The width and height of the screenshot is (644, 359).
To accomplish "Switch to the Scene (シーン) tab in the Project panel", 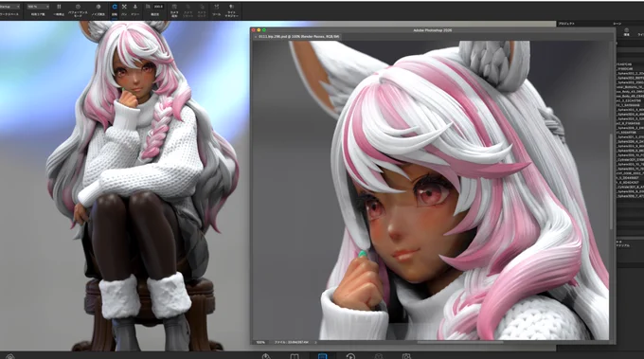I will [x=617, y=24].
